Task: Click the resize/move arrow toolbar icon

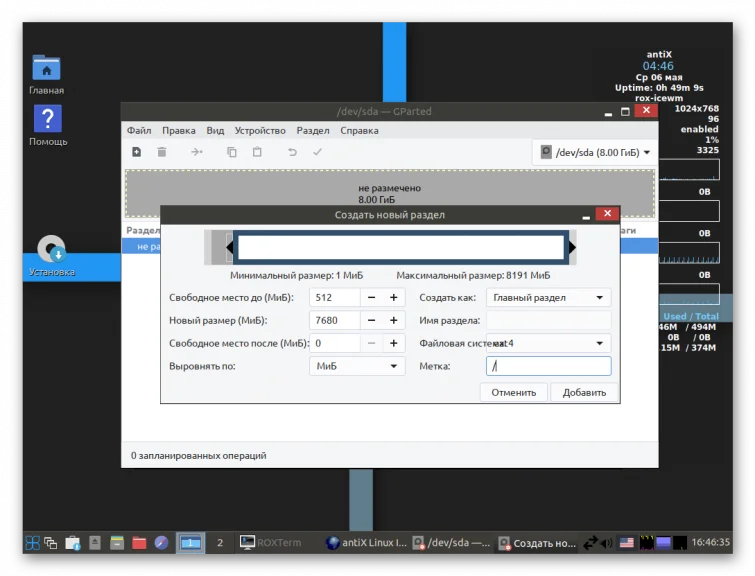Action: pyautogui.click(x=196, y=152)
